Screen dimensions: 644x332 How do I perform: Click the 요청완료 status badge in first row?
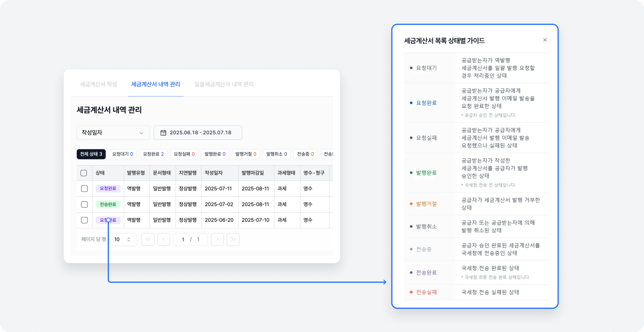[x=108, y=189]
